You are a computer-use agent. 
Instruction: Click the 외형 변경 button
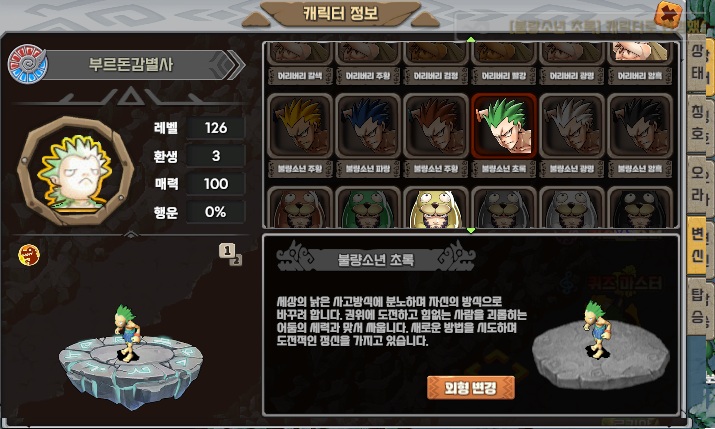pos(471,388)
